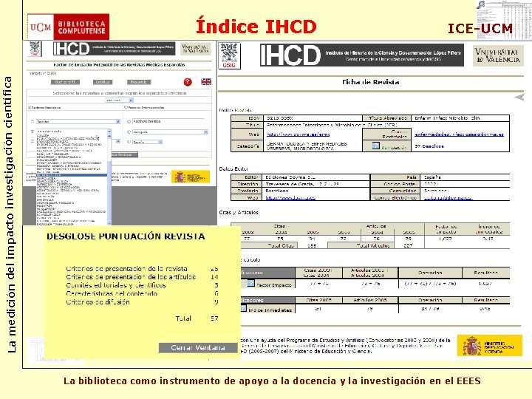This screenshot has width=532, height=399.
Task: Click the magnifier icon in the top-right corner
Action: [481, 4]
